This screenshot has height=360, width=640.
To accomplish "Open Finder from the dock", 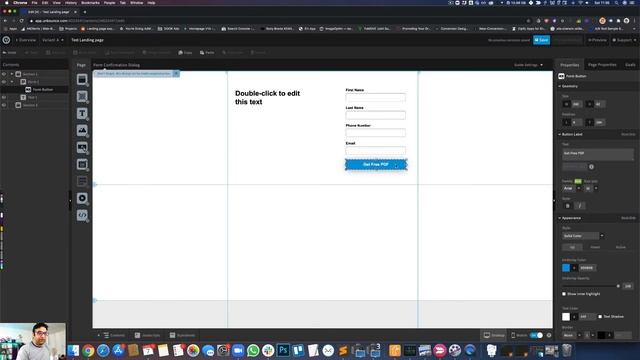I will [73, 350].
